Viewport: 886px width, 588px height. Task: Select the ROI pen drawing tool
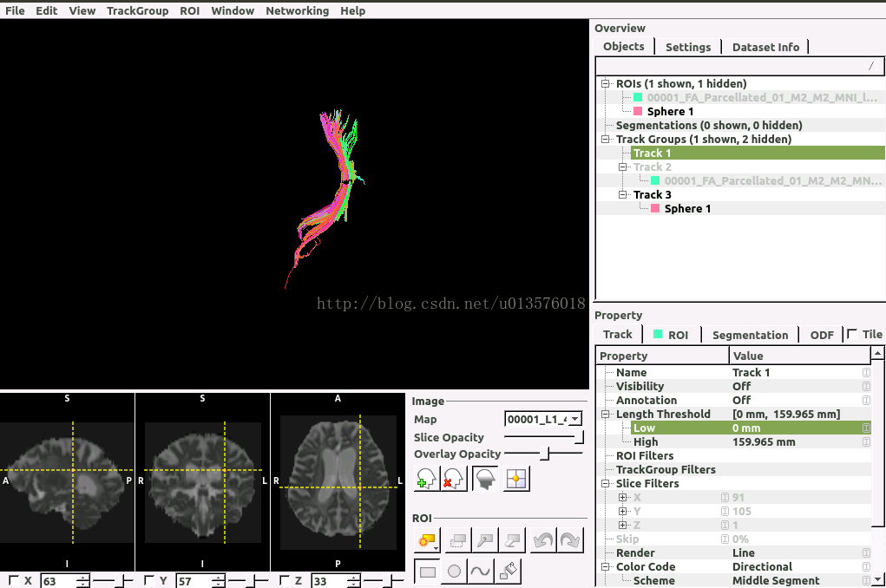485,541
